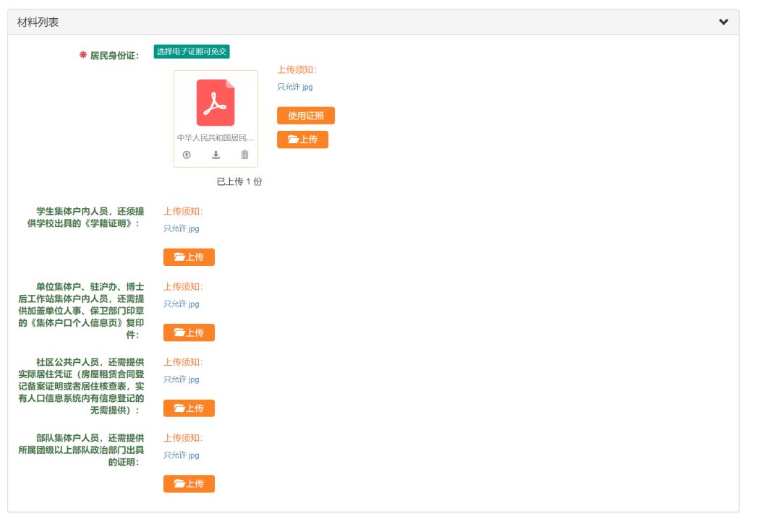This screenshot has width=781, height=532.
Task: Click the green 选择电子证照可免交 badge
Action: (x=192, y=52)
